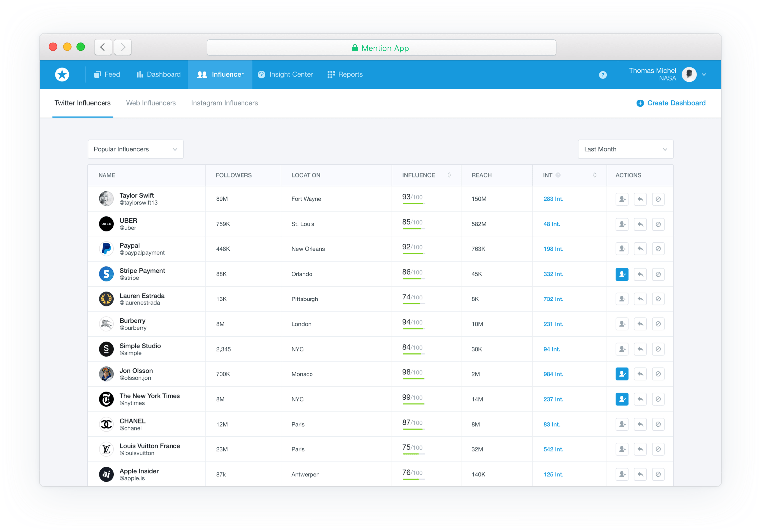Reply to The New York Times
Screen dimensions: 761x532
[640, 399]
